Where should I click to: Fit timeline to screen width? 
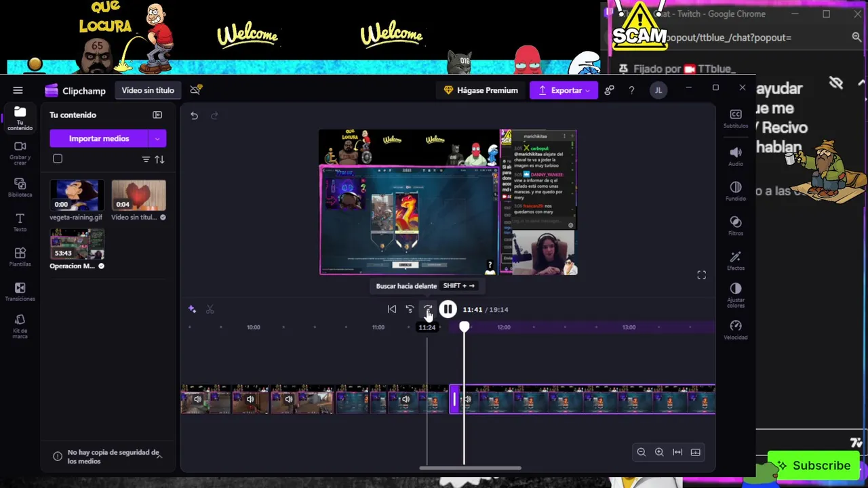[x=677, y=452]
